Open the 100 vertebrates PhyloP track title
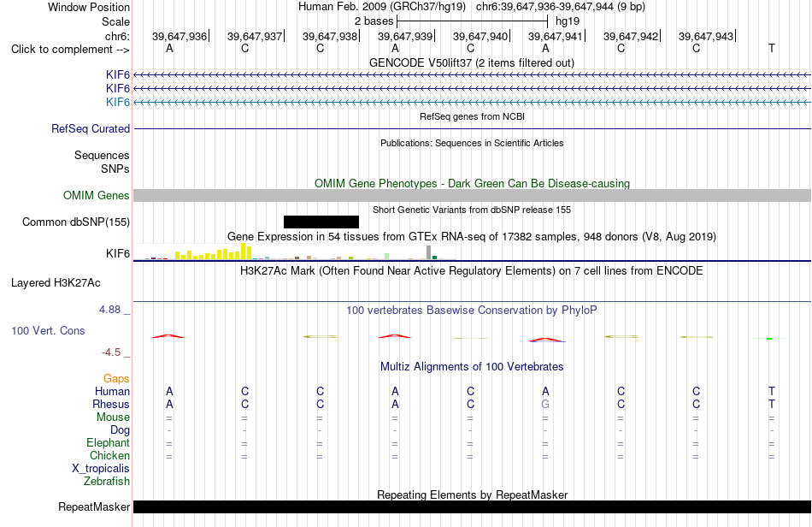 tap(471, 311)
